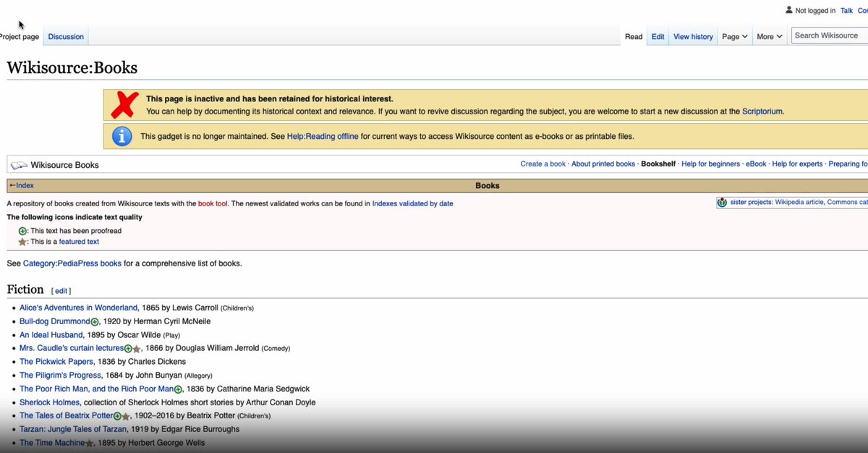Open the Scriptorium link
The width and height of the screenshot is (868, 453).
click(x=762, y=111)
